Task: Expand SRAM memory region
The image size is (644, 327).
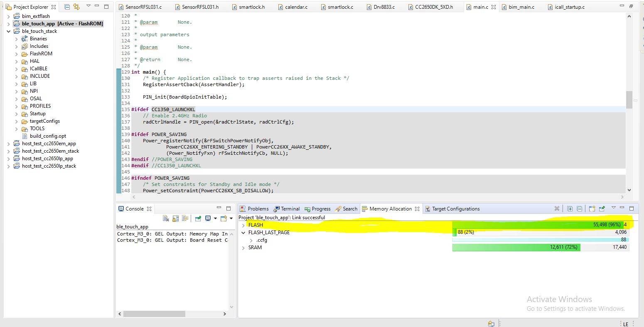Action: coord(243,248)
